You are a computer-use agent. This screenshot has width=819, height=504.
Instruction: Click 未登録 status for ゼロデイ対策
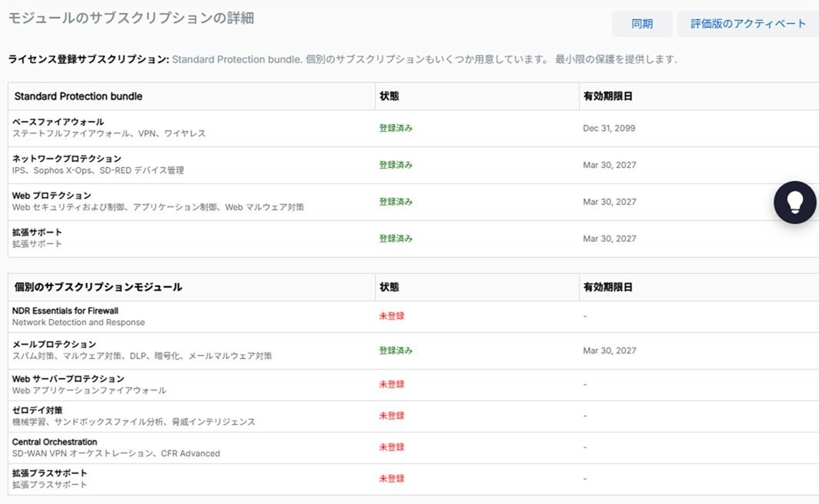click(392, 415)
